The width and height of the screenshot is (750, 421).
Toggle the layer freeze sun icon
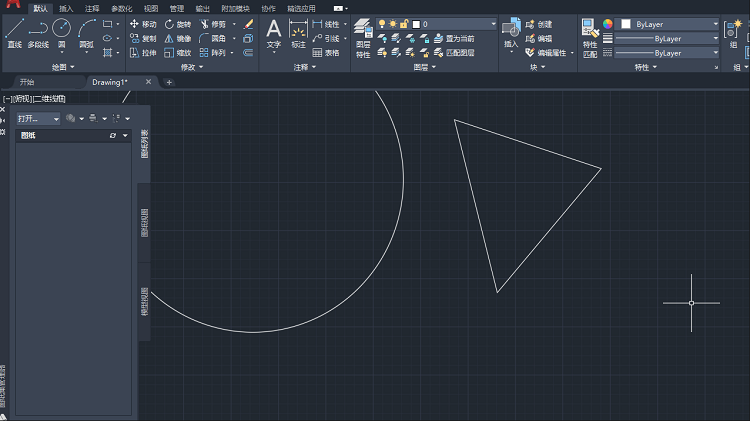pyautogui.click(x=393, y=23)
